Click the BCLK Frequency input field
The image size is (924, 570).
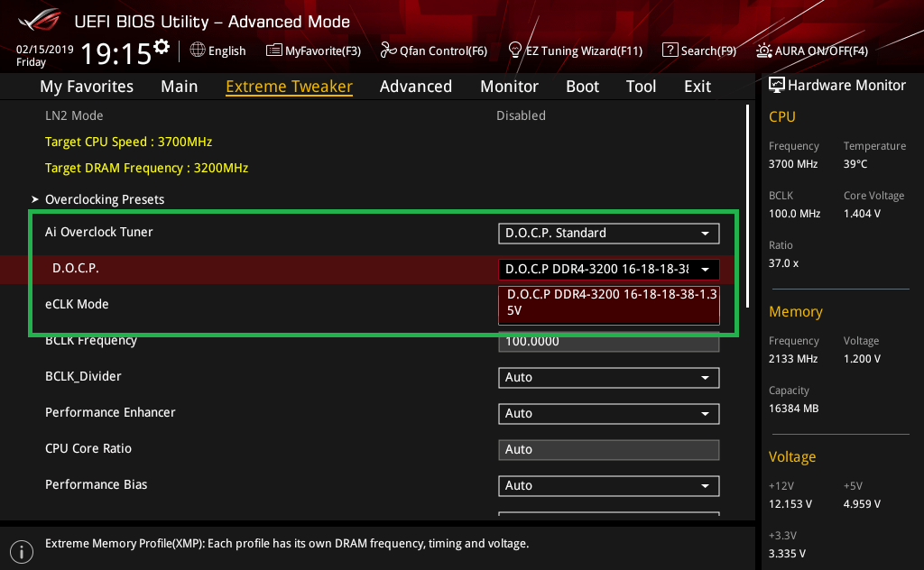click(x=609, y=342)
